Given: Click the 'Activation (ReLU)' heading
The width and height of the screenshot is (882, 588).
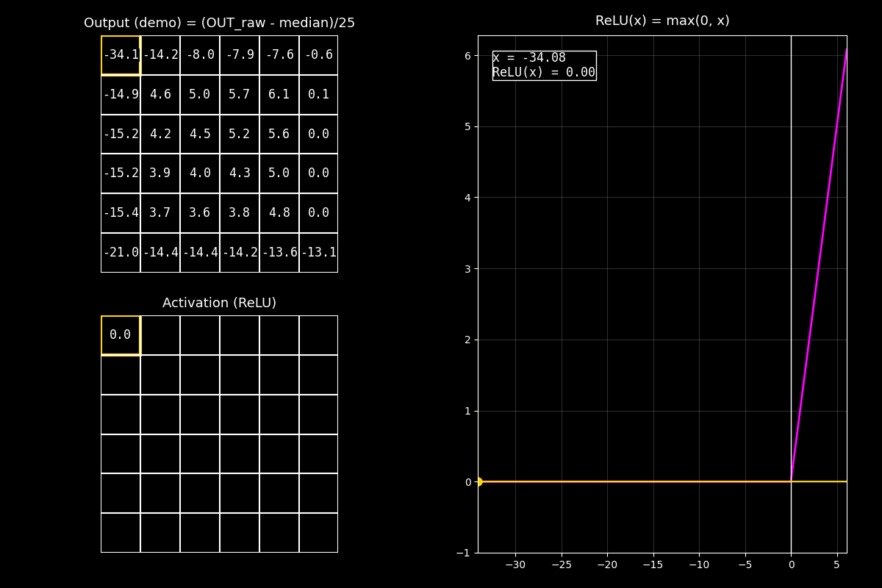Looking at the screenshot, I should (219, 303).
